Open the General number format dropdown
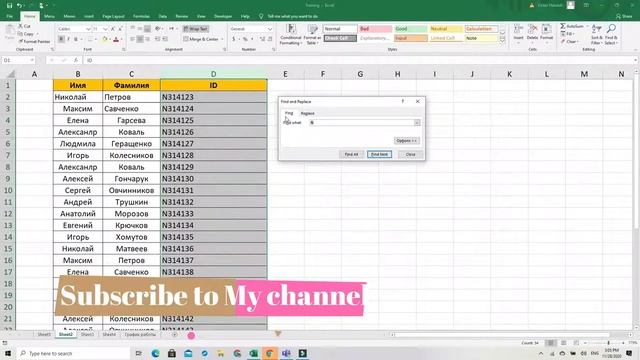The height and width of the screenshot is (360, 640). tap(270, 29)
